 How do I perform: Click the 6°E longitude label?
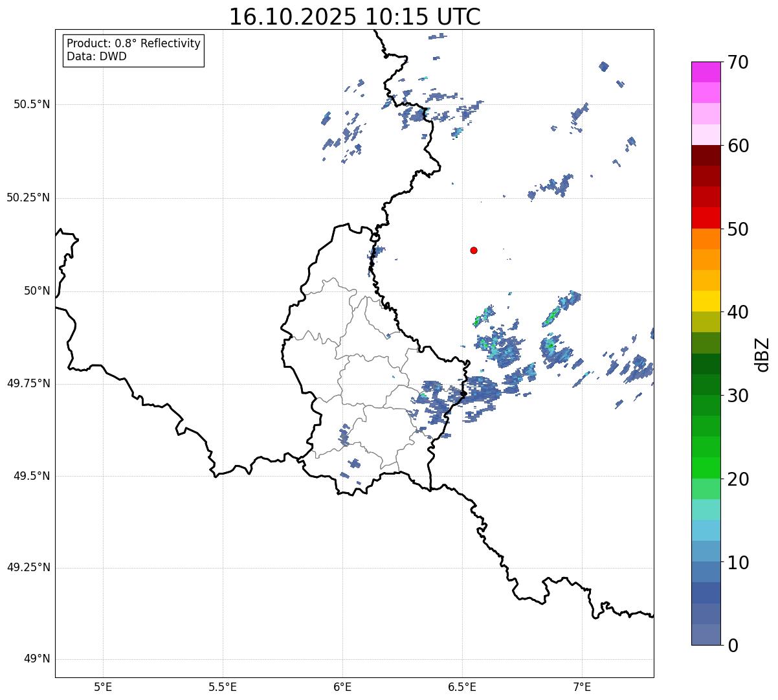point(342,686)
